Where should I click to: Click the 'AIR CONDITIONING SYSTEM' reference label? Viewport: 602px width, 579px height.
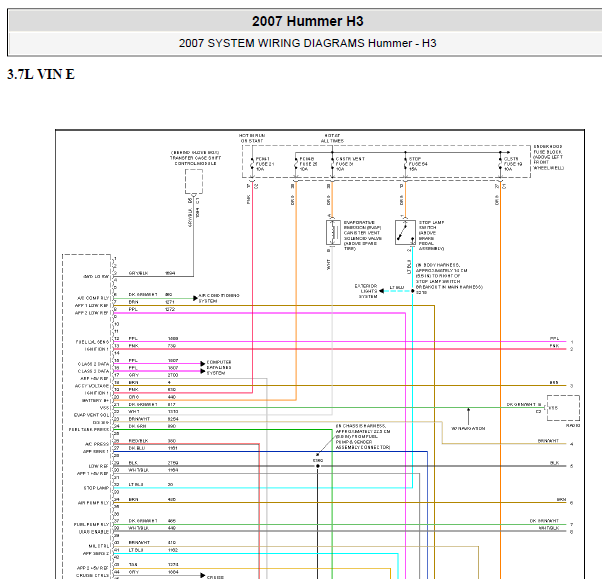[x=219, y=298]
